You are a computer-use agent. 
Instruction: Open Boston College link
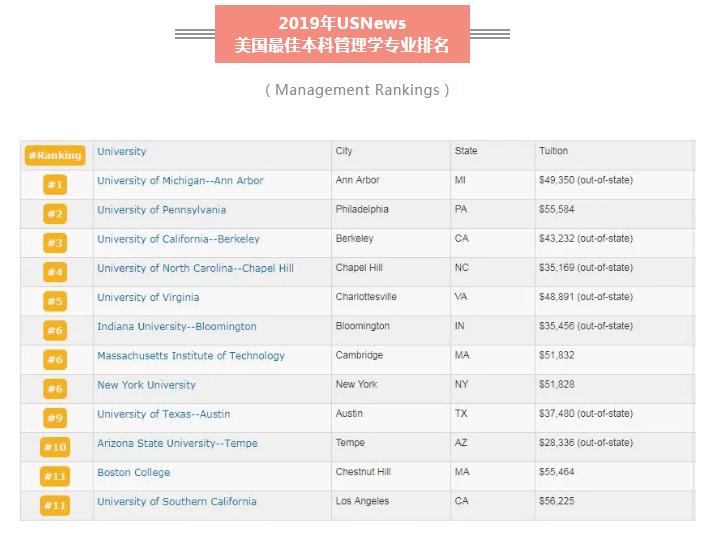coord(134,473)
